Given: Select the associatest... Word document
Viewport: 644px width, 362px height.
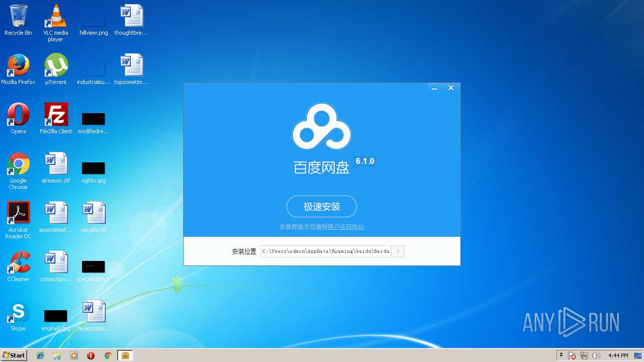Looking at the screenshot, I should pos(55,217).
